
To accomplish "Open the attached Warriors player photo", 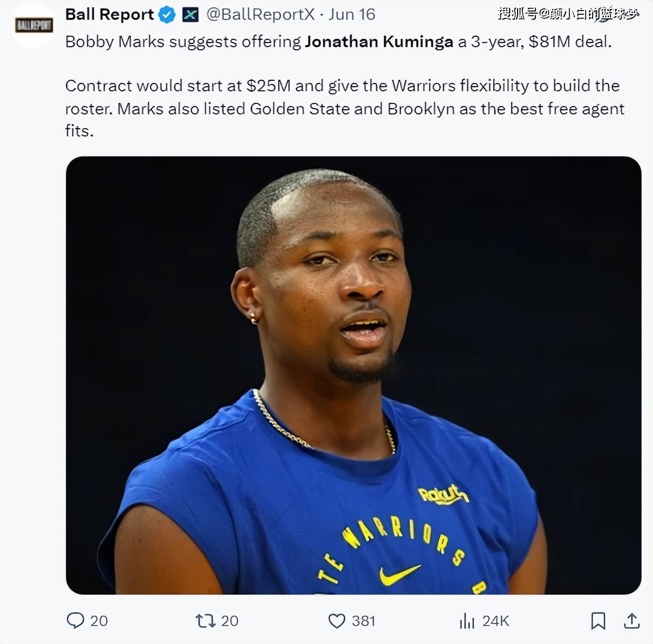I will pyautogui.click(x=353, y=375).
